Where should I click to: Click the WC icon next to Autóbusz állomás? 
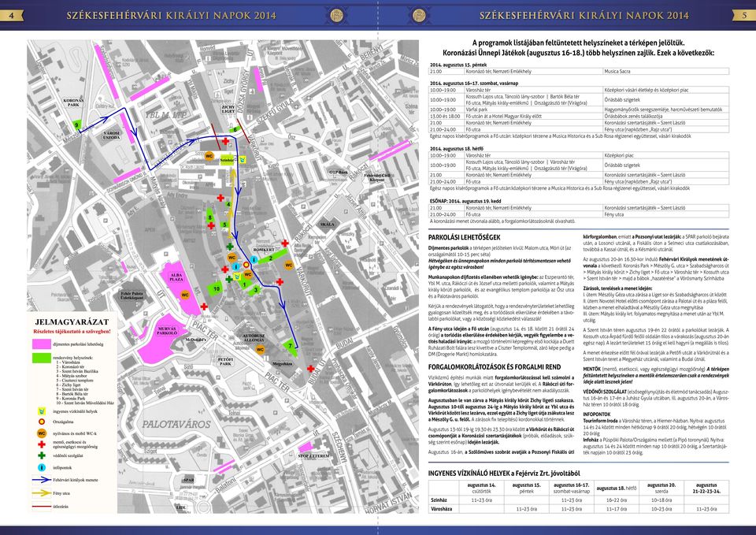[x=261, y=350]
